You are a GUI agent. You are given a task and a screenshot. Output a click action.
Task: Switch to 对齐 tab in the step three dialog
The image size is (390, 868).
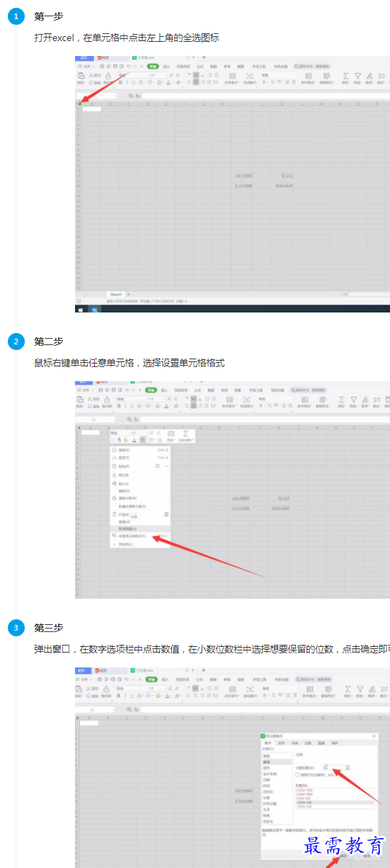281,743
